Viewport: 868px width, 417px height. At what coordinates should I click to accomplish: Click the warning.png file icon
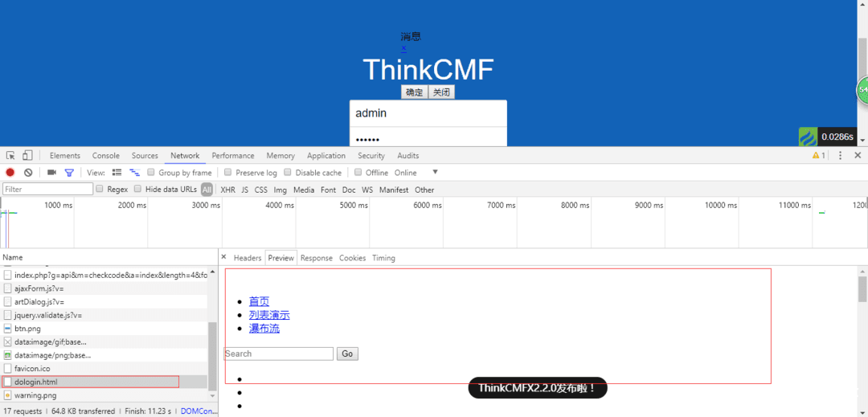(8, 395)
